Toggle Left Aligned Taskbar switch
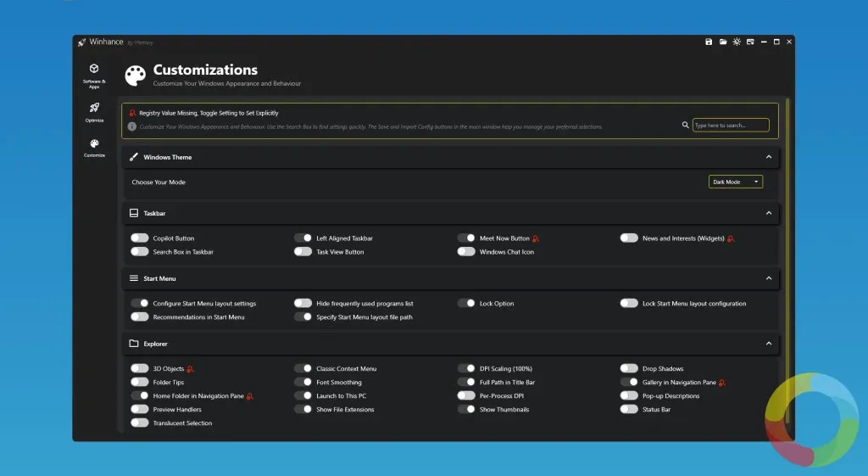 [x=303, y=238]
